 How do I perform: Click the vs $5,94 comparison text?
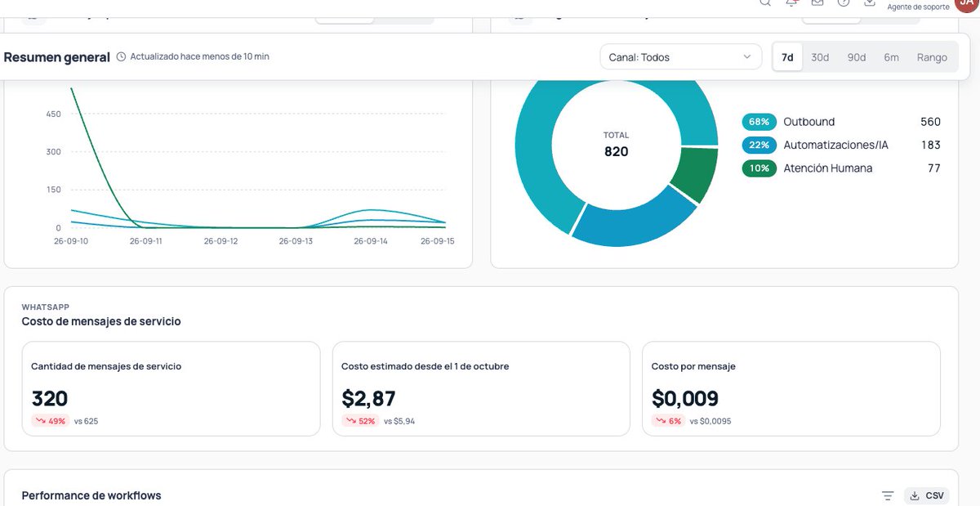coord(400,421)
